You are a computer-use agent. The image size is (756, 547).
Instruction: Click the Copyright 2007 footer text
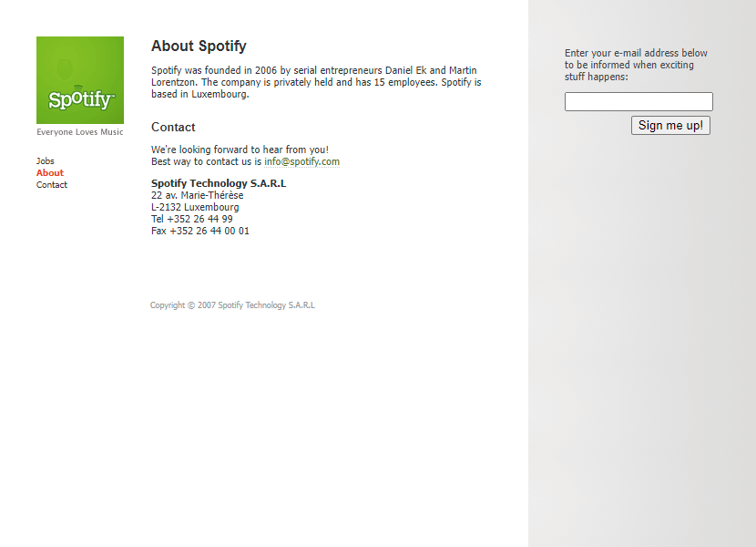[x=232, y=305]
